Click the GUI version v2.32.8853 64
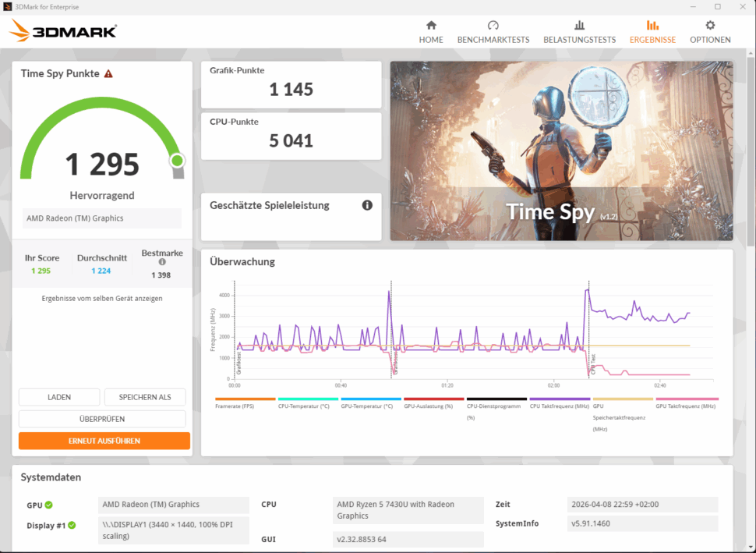Screen dimensions: 756x553 pyautogui.click(x=408, y=539)
